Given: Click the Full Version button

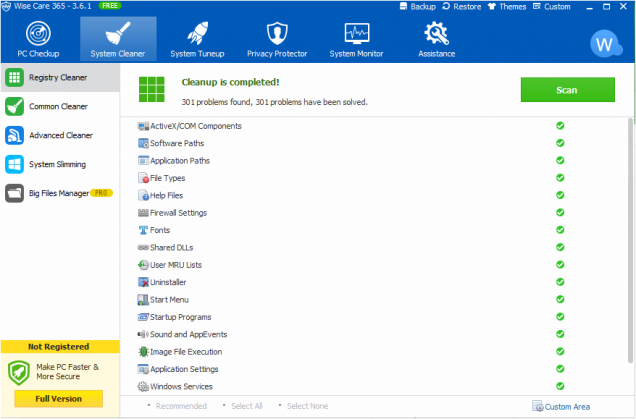Looking at the screenshot, I should [58, 399].
